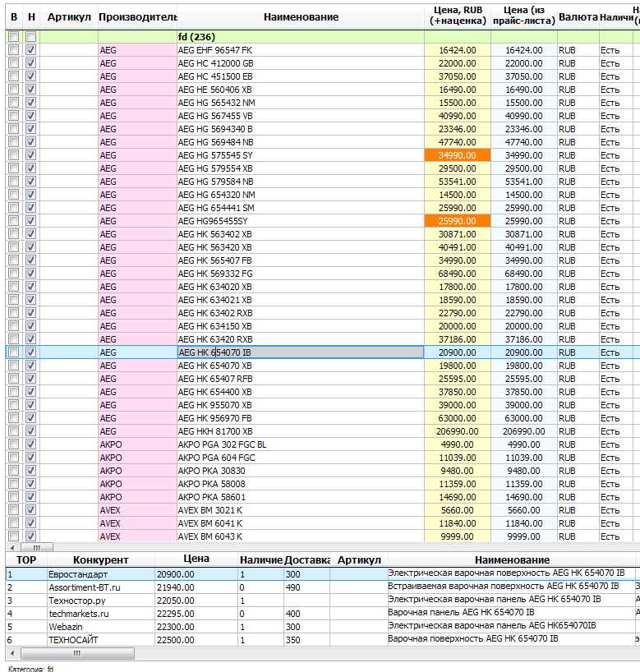
Task: Toggle the Н checkbox for AVEX BM 3021 K
Action: coord(31,510)
